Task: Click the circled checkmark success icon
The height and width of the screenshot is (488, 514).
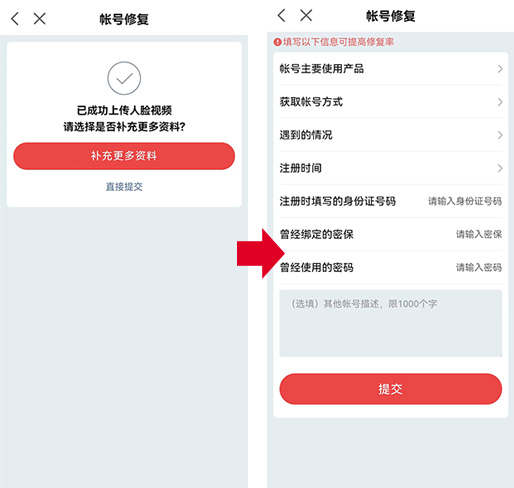Action: (x=124, y=78)
